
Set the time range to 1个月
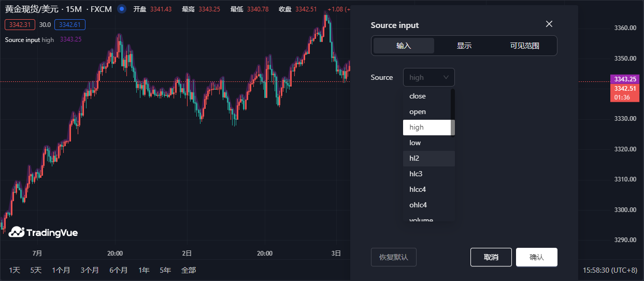[61, 270]
